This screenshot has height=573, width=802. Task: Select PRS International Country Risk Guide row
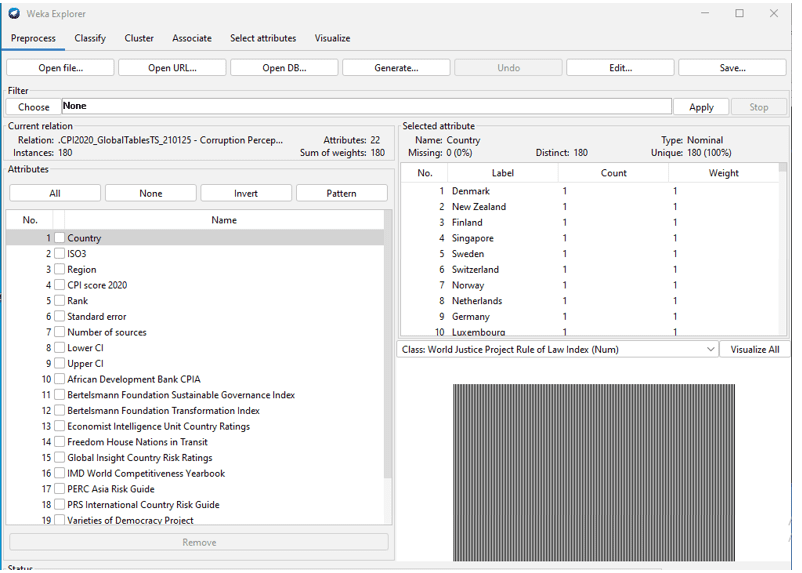195,504
